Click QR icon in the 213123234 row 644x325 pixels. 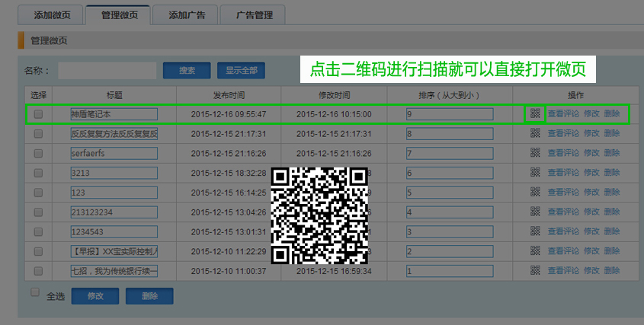535,212
